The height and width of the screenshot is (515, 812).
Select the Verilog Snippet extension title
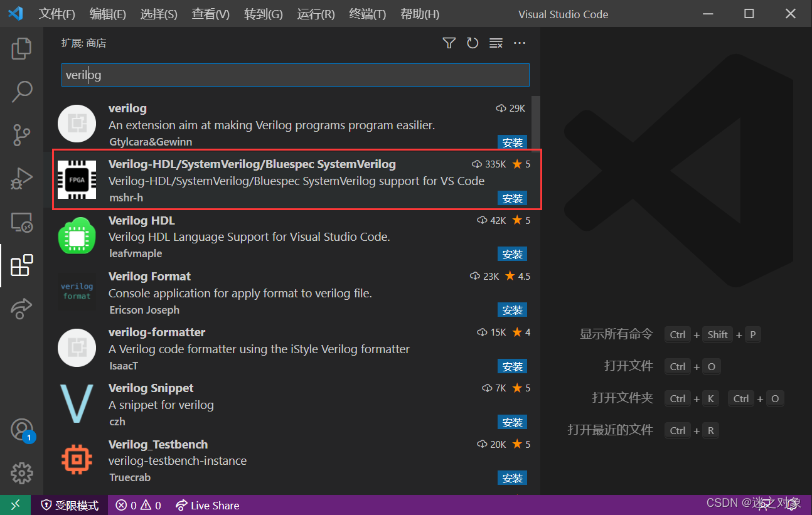pyautogui.click(x=151, y=388)
